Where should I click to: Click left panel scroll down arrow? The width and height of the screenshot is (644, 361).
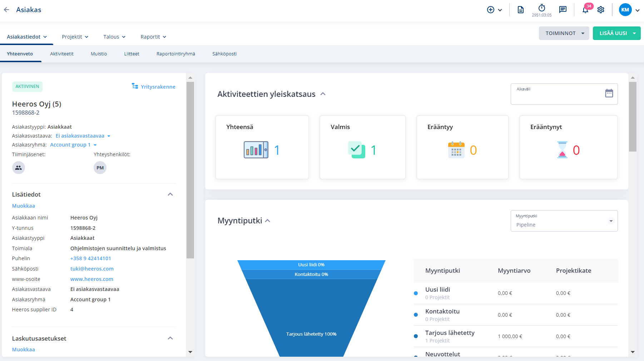(x=190, y=352)
